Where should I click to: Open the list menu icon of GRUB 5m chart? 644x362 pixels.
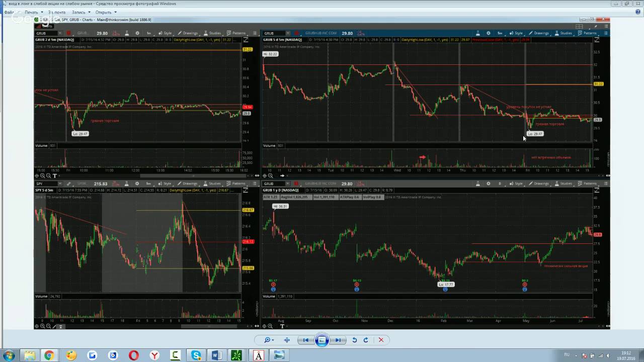pos(606,33)
